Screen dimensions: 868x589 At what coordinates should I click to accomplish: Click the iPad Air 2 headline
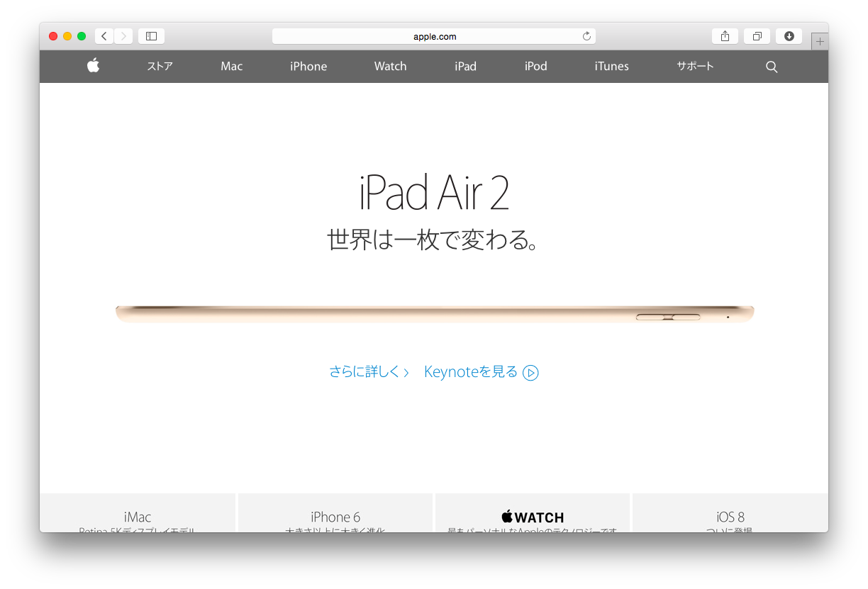(434, 193)
